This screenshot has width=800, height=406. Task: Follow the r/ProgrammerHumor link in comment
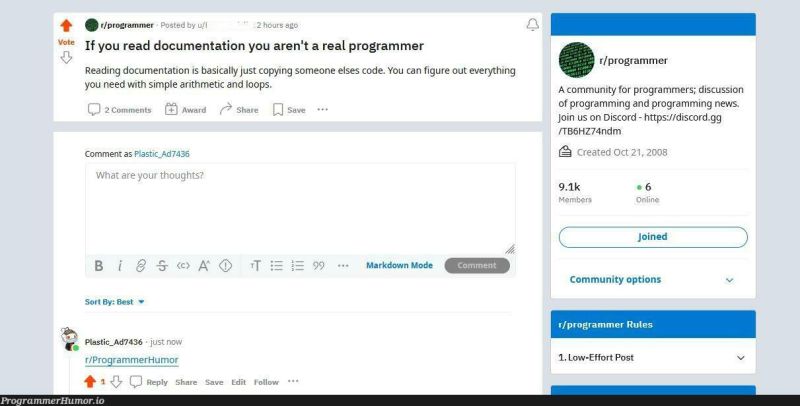[x=132, y=360]
